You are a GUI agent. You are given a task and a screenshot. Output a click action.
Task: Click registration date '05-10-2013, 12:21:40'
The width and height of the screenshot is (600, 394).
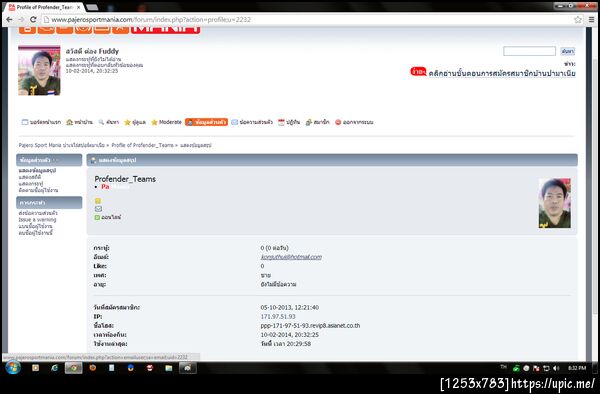tap(290, 308)
